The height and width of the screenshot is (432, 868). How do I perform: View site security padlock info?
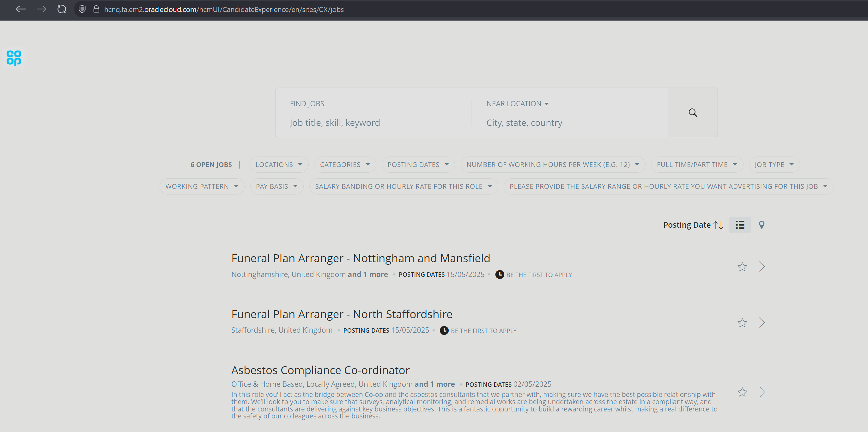[x=96, y=9]
